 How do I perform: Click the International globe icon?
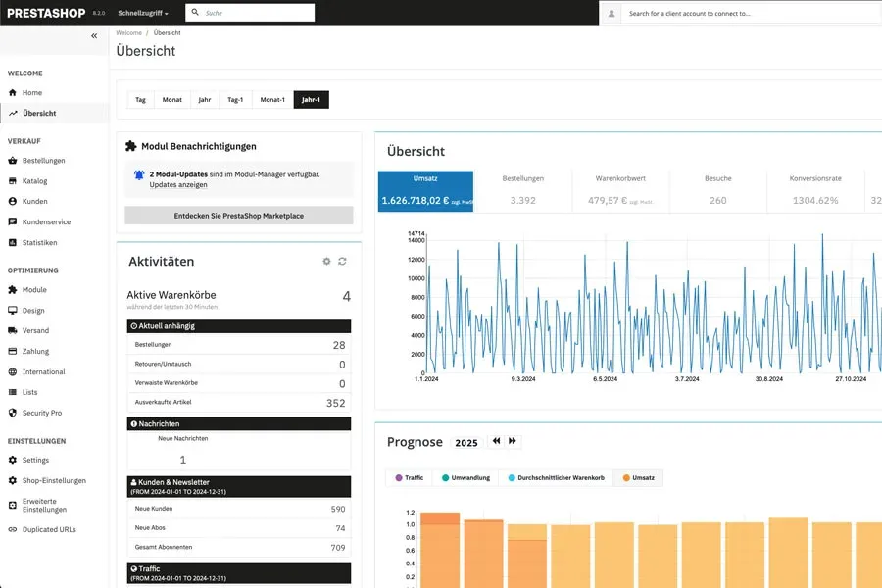13,372
